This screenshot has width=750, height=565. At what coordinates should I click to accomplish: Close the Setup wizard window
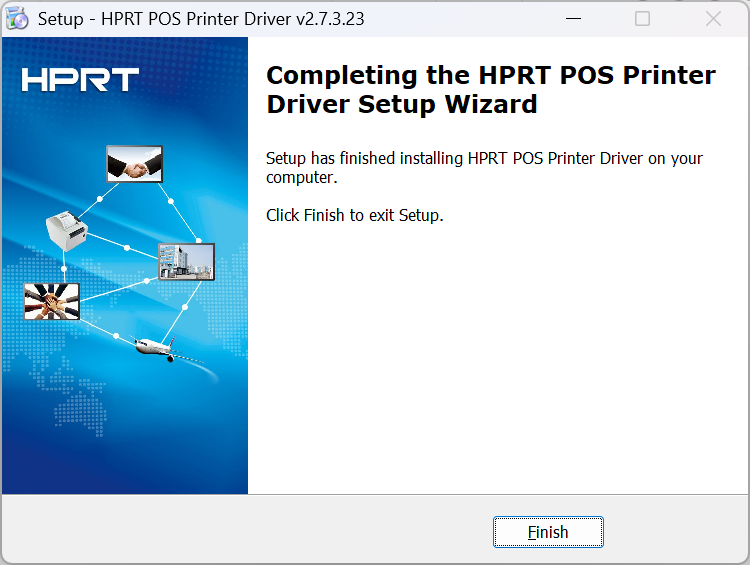click(x=713, y=19)
